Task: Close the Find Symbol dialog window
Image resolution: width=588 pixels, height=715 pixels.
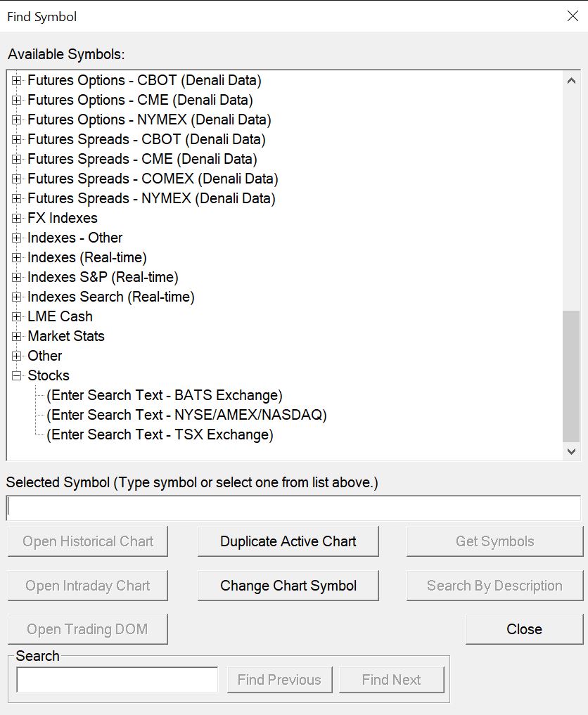Action: (573, 16)
